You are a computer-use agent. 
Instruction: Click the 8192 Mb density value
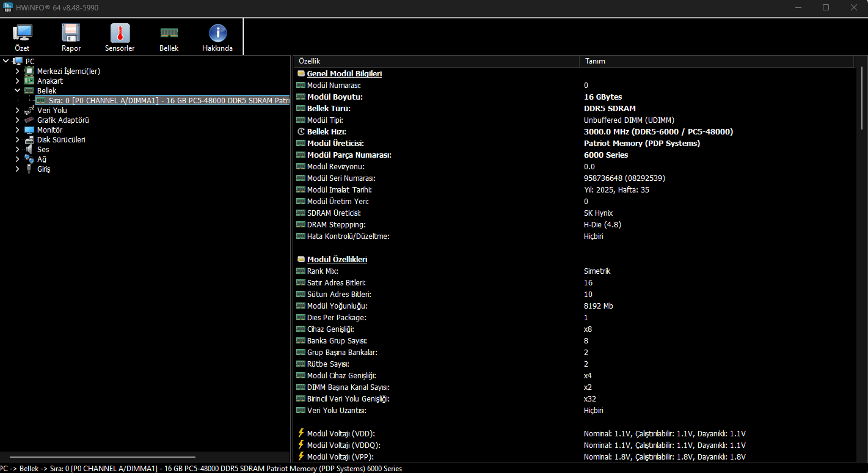[599, 306]
